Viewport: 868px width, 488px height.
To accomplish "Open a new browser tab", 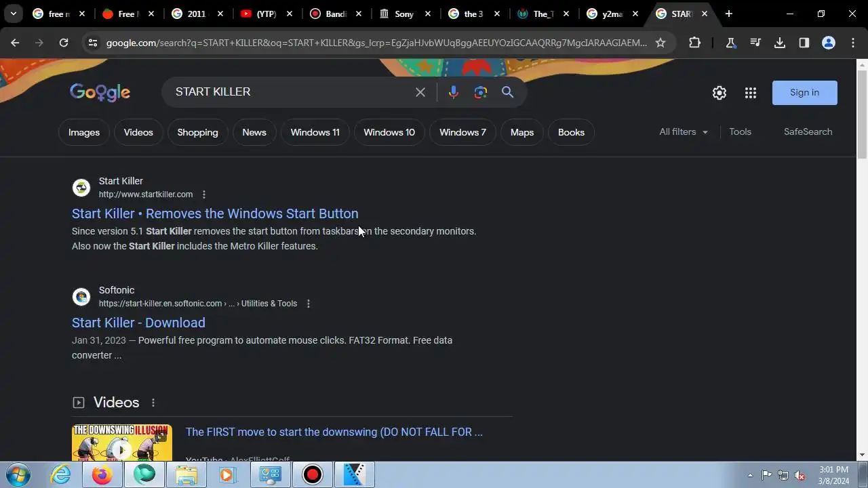I will 729,14.
